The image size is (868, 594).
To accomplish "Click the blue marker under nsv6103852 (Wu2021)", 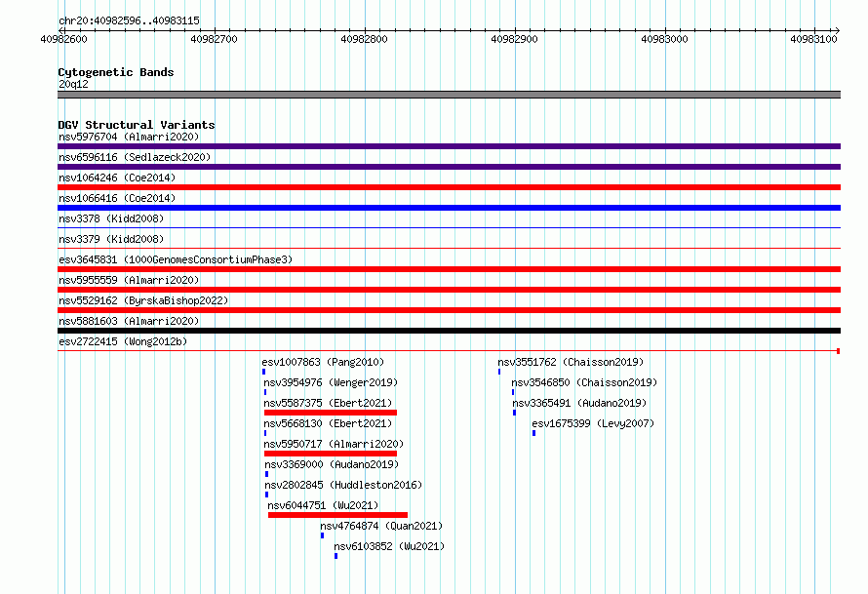I will 336,556.
